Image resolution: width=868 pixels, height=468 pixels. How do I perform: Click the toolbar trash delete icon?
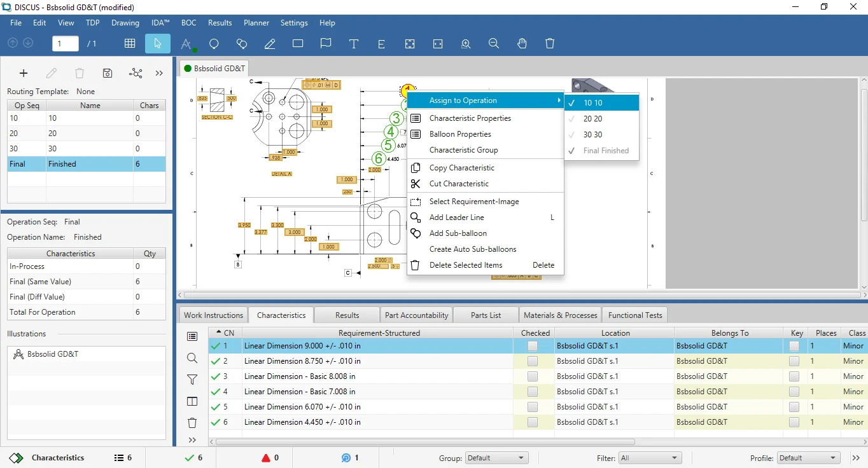pos(550,43)
